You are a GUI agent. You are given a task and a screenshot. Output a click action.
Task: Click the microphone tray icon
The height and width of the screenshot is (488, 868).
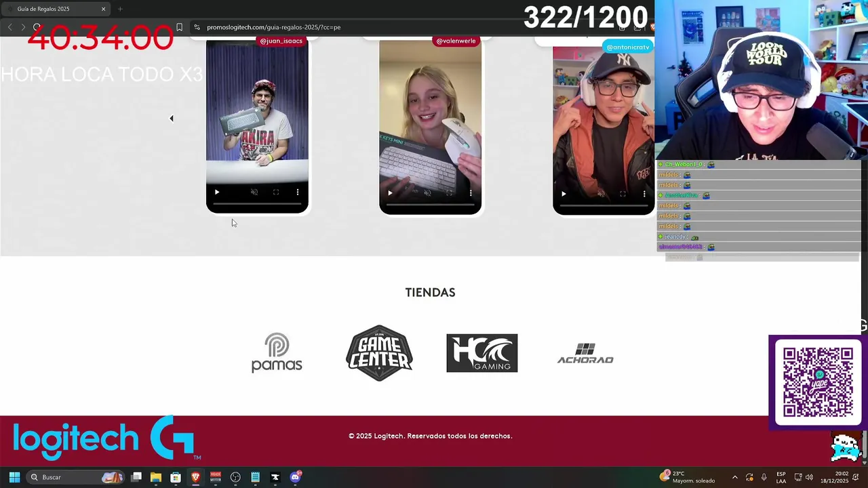(x=764, y=477)
